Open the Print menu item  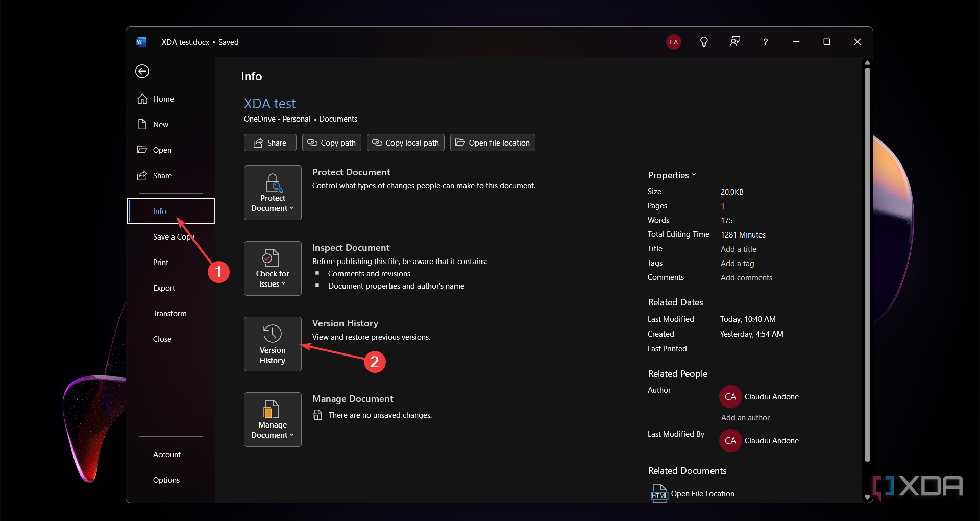(x=161, y=262)
